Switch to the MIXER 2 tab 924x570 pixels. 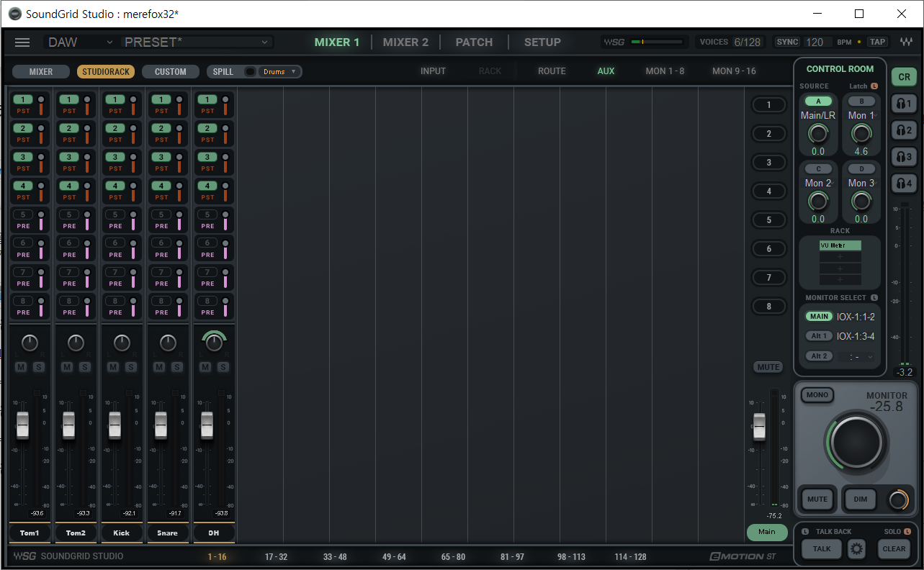(405, 42)
